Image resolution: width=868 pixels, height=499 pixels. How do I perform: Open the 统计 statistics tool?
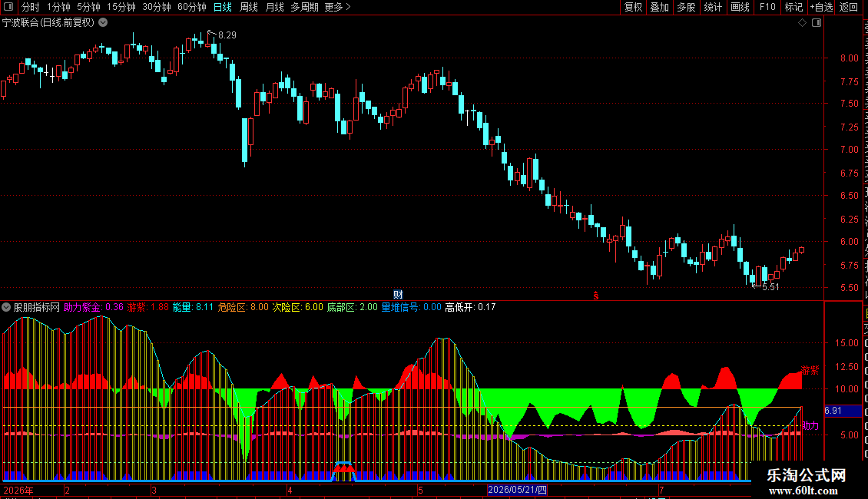pyautogui.click(x=712, y=7)
